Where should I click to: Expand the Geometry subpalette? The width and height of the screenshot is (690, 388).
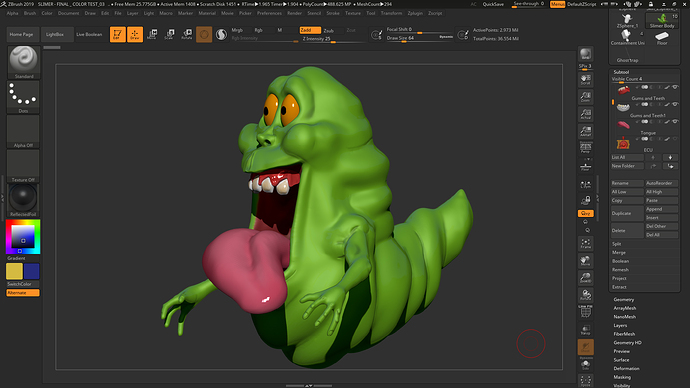coord(624,300)
